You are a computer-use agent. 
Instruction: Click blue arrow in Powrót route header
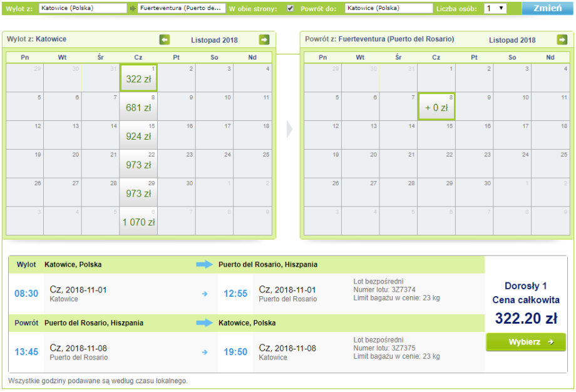[205, 323]
